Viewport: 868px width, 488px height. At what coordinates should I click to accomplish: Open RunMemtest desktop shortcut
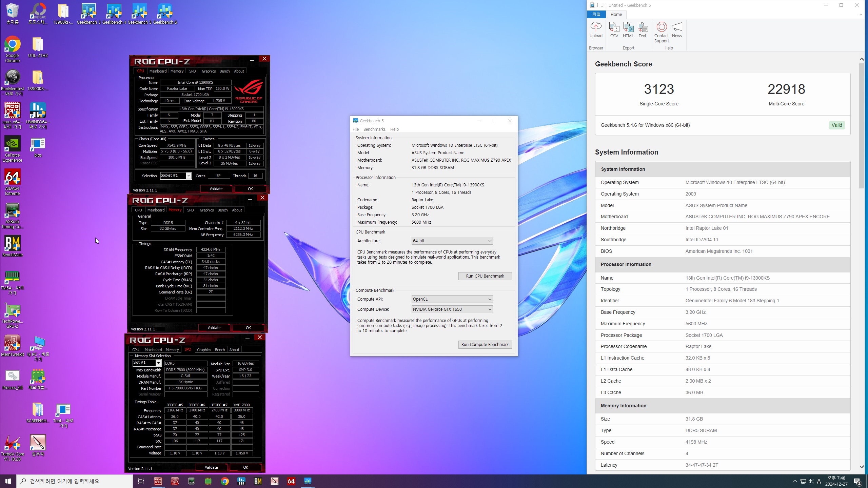[12, 82]
